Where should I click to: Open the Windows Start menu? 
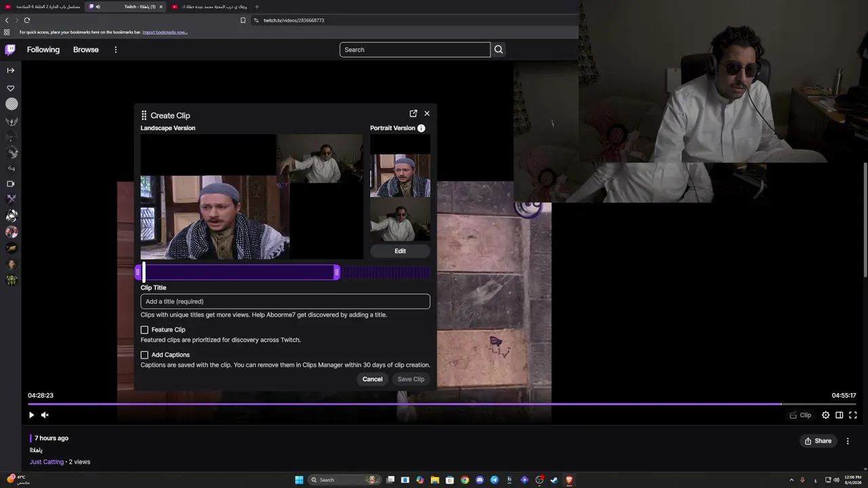[299, 480]
